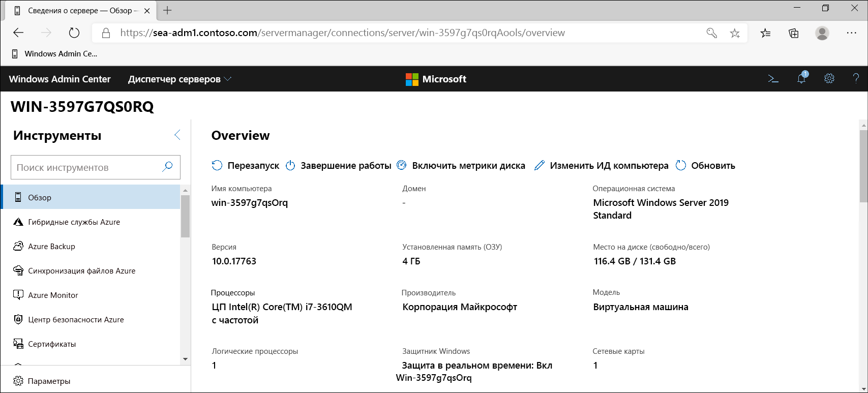Go back with browser back arrow
The image size is (868, 393).
[x=19, y=33]
